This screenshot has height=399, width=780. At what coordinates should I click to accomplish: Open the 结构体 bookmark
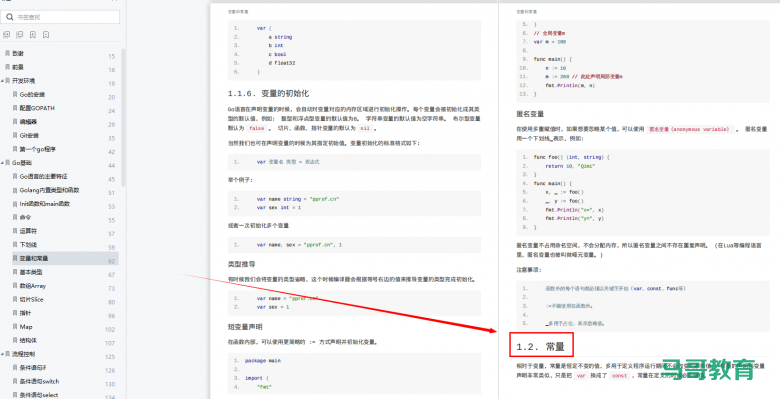coord(28,341)
